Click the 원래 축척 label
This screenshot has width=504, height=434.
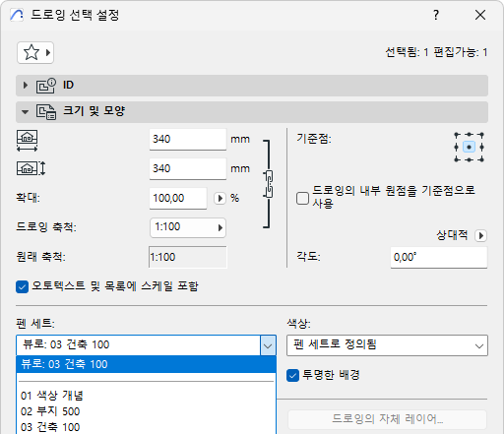(41, 257)
